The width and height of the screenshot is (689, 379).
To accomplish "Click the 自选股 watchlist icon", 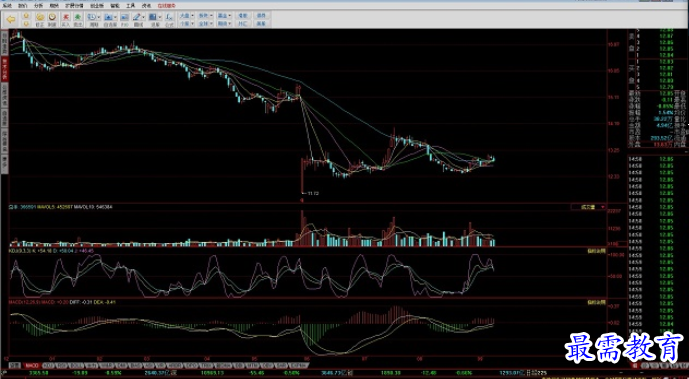I will 108,17.
